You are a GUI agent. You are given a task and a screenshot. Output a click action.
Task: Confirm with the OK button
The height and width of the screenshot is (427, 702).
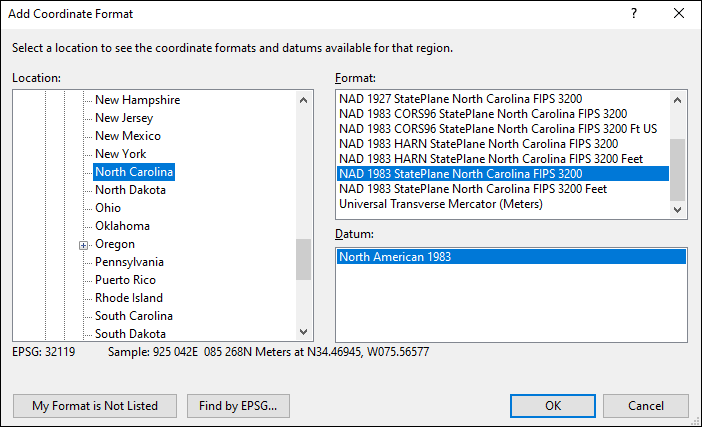click(553, 406)
